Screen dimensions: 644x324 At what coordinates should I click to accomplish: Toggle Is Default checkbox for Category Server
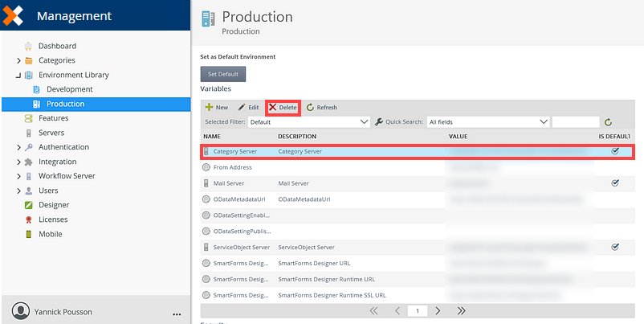(615, 151)
